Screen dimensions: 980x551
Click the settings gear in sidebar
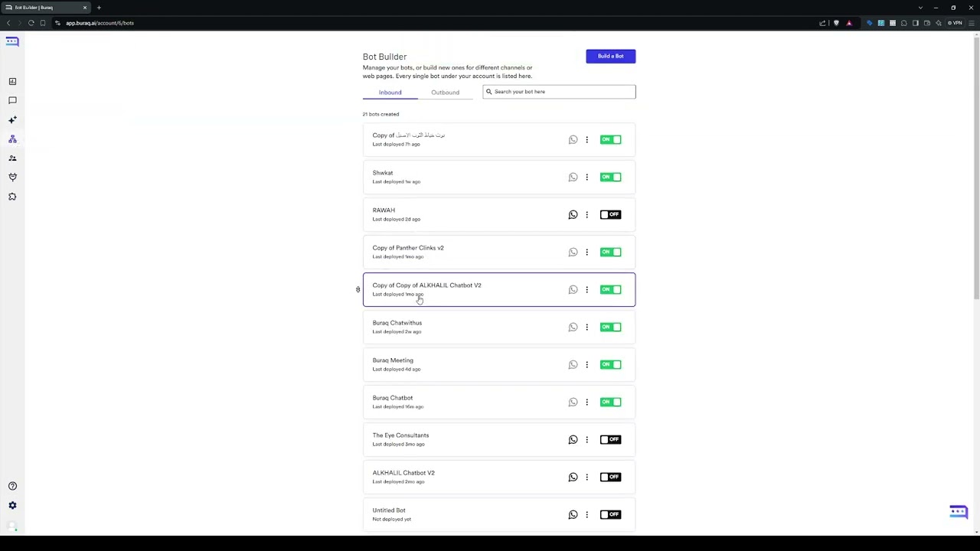point(12,505)
